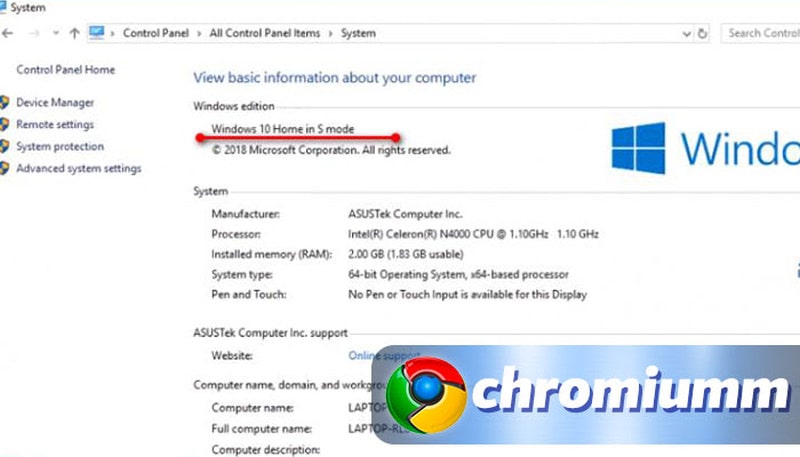Open Control Panel Home link
The width and height of the screenshot is (800, 457).
coord(65,70)
